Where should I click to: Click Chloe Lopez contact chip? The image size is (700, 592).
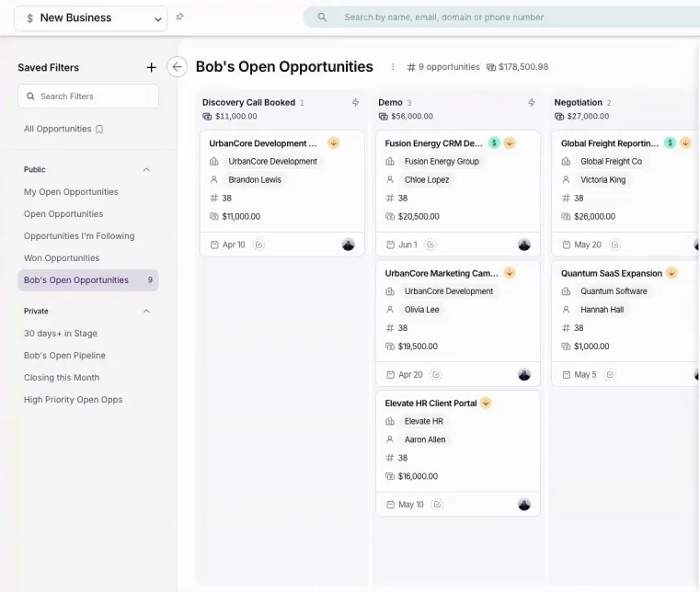pos(427,180)
